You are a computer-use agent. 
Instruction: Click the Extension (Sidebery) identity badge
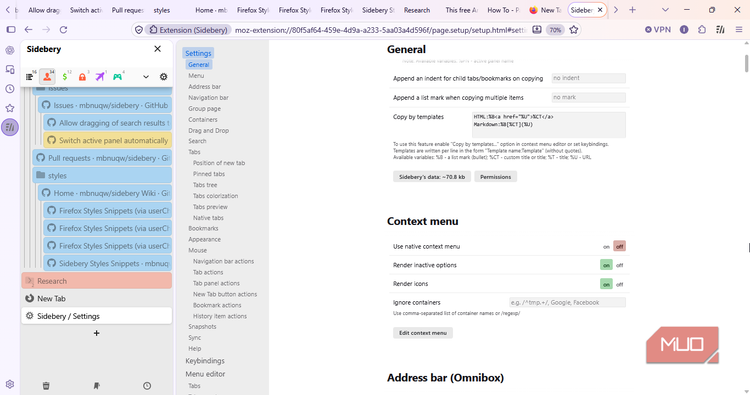point(188,30)
